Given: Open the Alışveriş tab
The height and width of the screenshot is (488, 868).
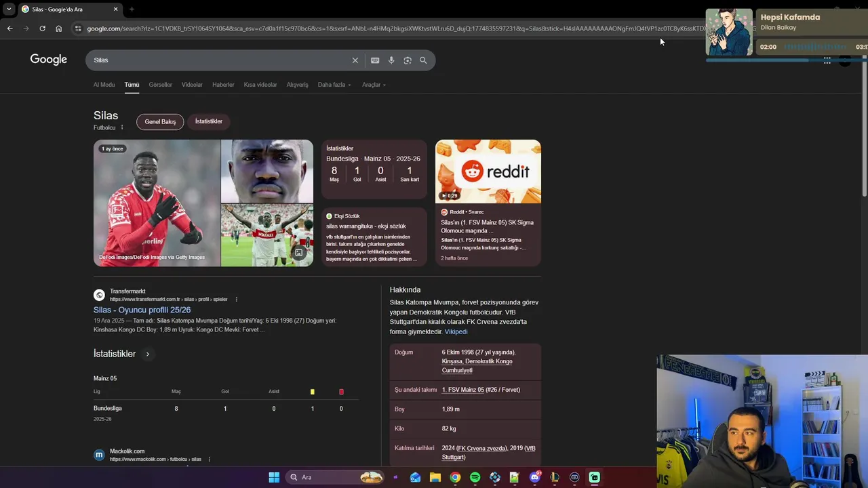Looking at the screenshot, I should (297, 85).
